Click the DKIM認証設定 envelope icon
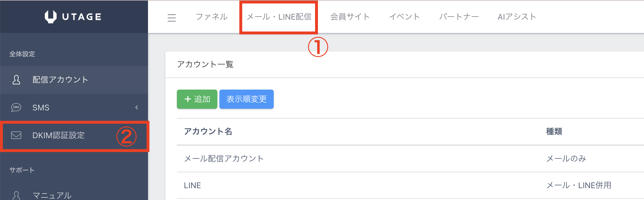Screen dimensions: 644x200 pos(16,135)
